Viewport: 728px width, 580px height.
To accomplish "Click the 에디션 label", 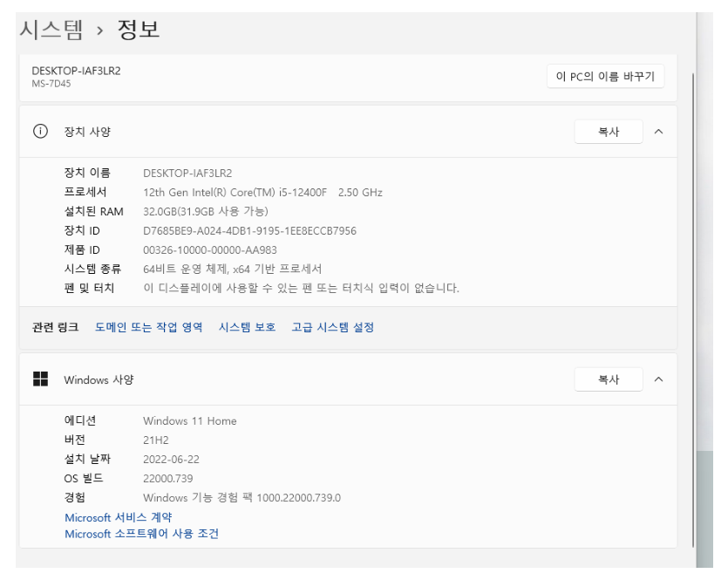I will [80, 420].
